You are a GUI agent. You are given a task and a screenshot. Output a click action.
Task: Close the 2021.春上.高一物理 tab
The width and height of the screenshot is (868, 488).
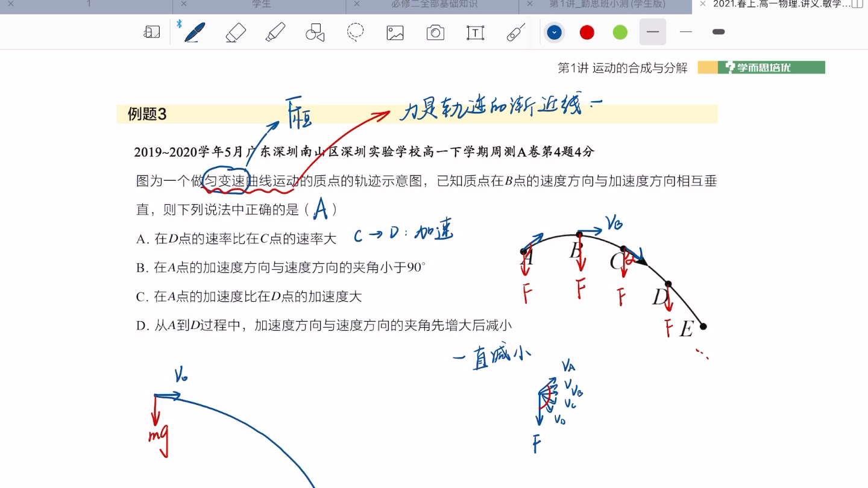point(702,4)
